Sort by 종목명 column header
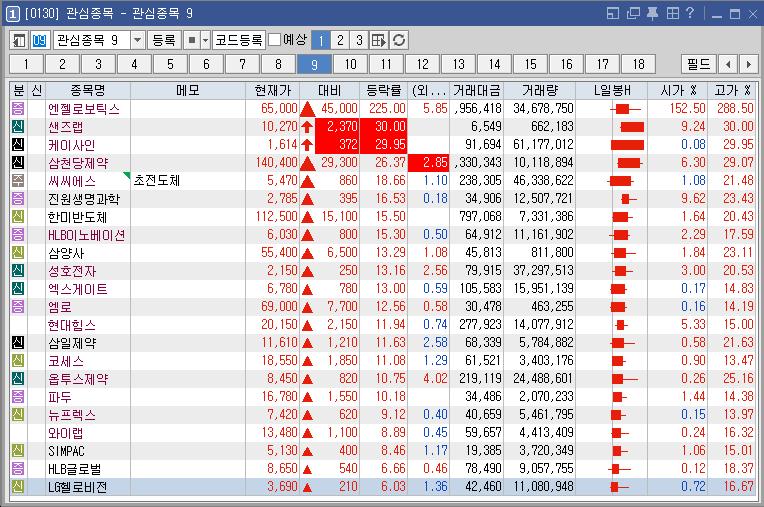This screenshot has width=764, height=507. (x=88, y=90)
